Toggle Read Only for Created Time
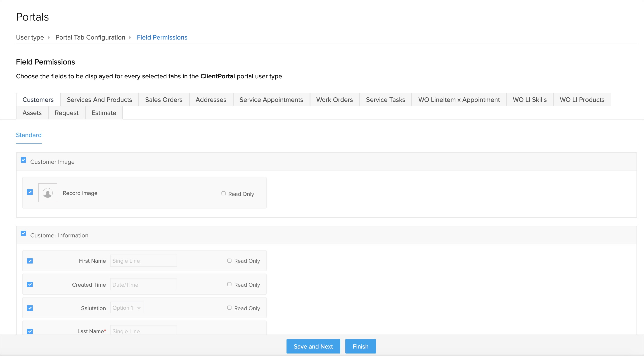The height and width of the screenshot is (356, 644). click(x=229, y=284)
